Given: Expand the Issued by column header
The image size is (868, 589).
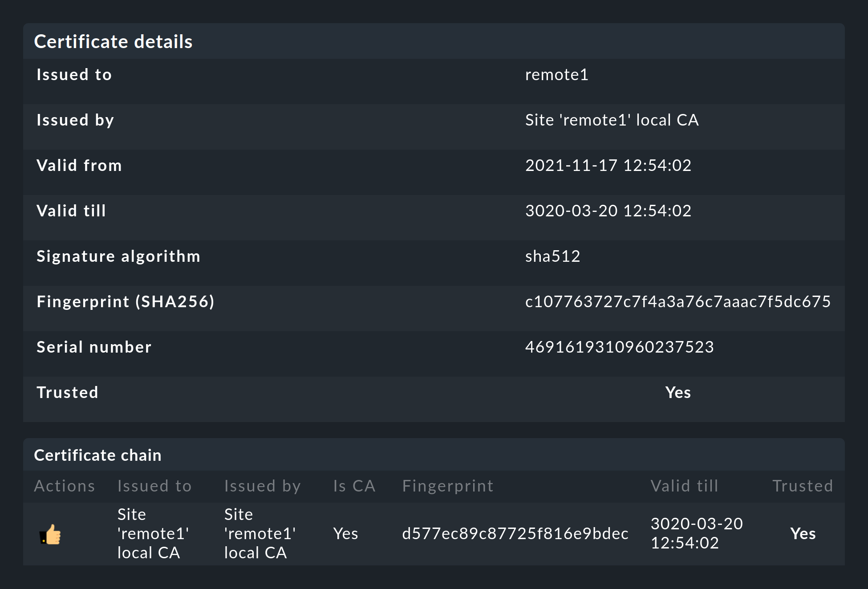Looking at the screenshot, I should coord(262,486).
